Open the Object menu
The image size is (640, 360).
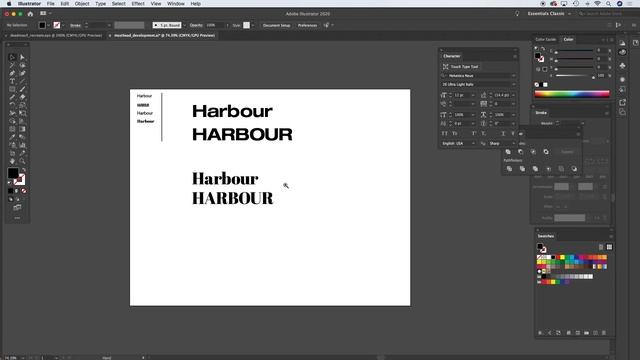pos(82,4)
